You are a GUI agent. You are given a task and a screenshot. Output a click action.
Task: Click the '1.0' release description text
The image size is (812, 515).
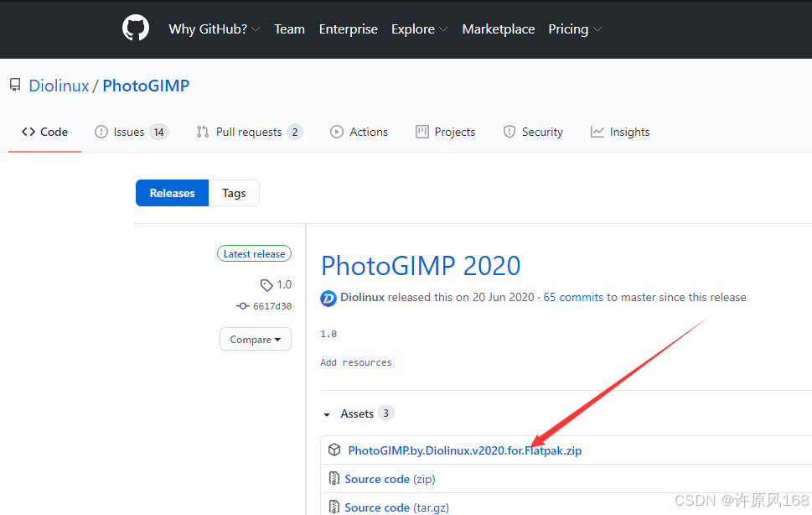(328, 334)
